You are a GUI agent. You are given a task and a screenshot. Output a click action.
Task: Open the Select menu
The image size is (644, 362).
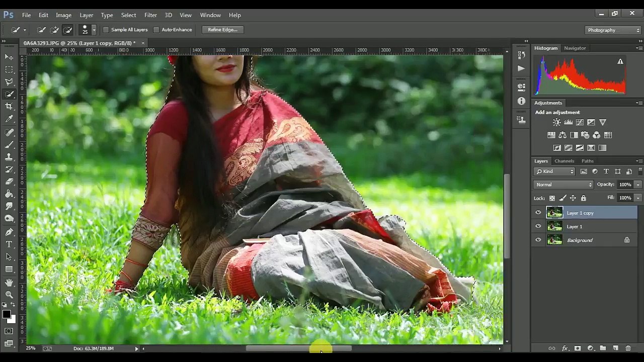128,15
